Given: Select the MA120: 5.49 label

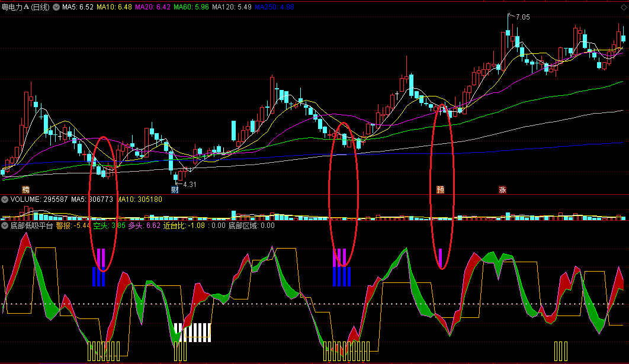Looking at the screenshot, I should coord(232,7).
